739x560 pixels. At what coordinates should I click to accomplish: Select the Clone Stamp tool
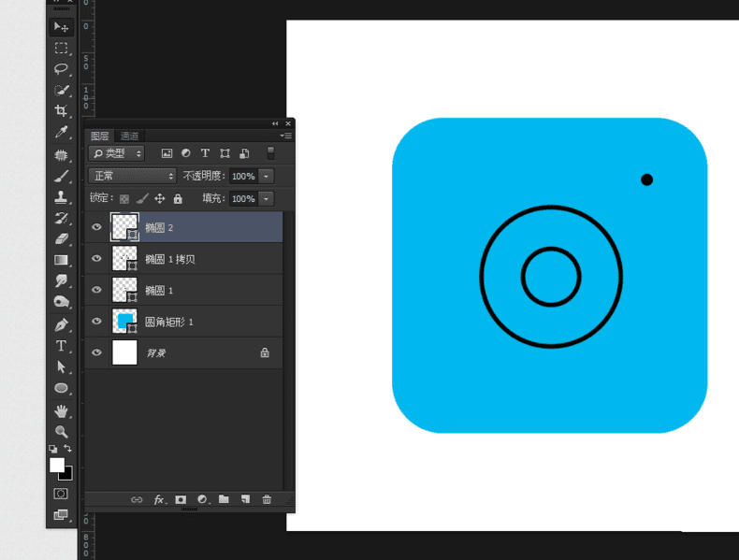[61, 197]
